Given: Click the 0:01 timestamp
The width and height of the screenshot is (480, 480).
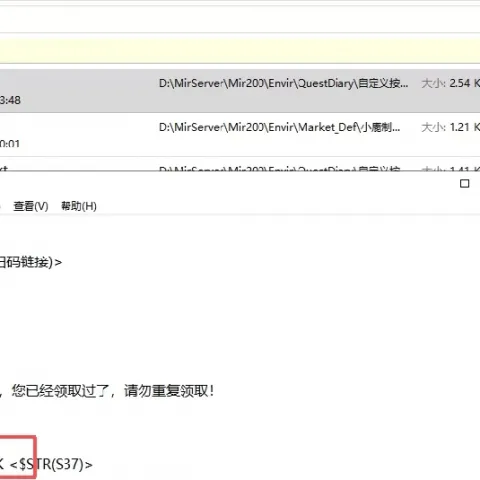Looking at the screenshot, I should pyautogui.click(x=10, y=144).
